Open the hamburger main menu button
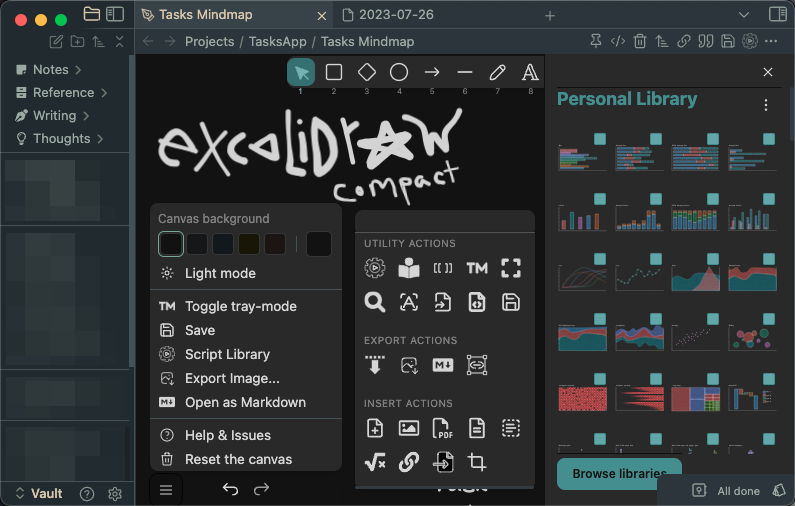Screen dimensions: 795x506 point(166,490)
